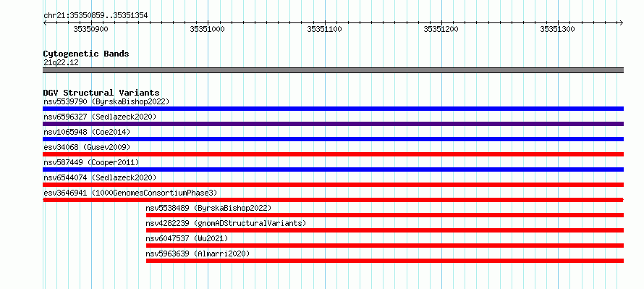Open esv3646941 (1000GenomesConsortiumPhase3) label
The image size is (644, 289).
point(130,193)
